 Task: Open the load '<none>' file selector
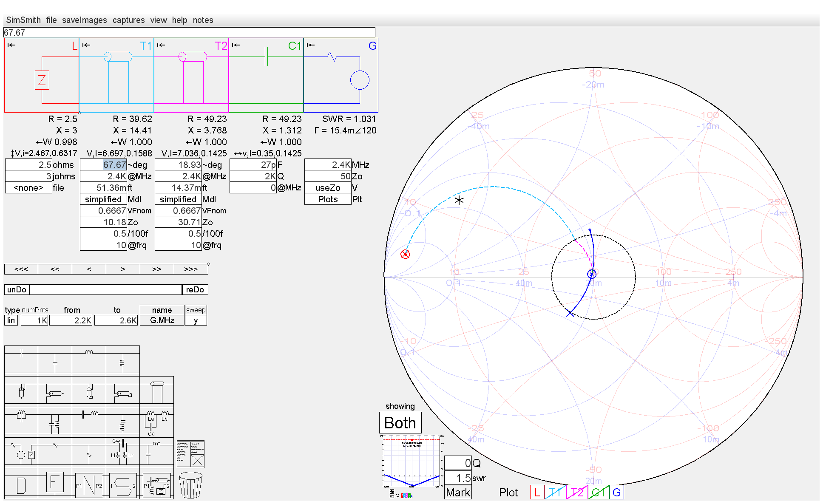[28, 188]
